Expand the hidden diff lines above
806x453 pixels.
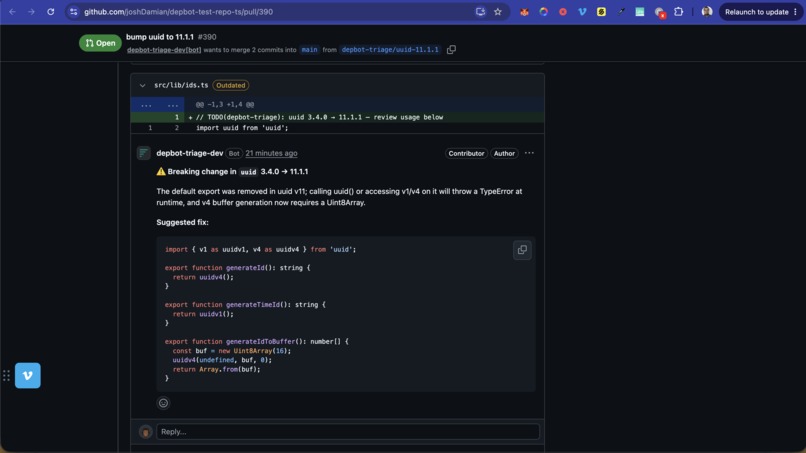[158, 104]
